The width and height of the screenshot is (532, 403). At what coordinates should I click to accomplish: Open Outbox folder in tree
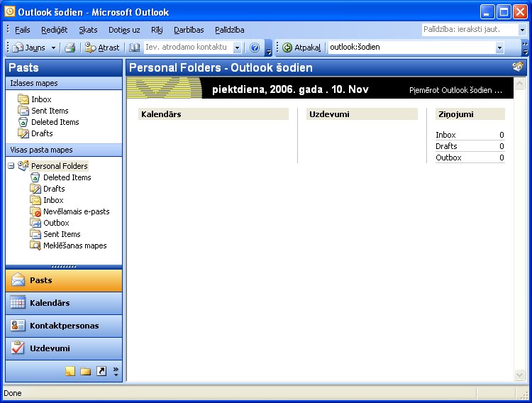tap(56, 223)
